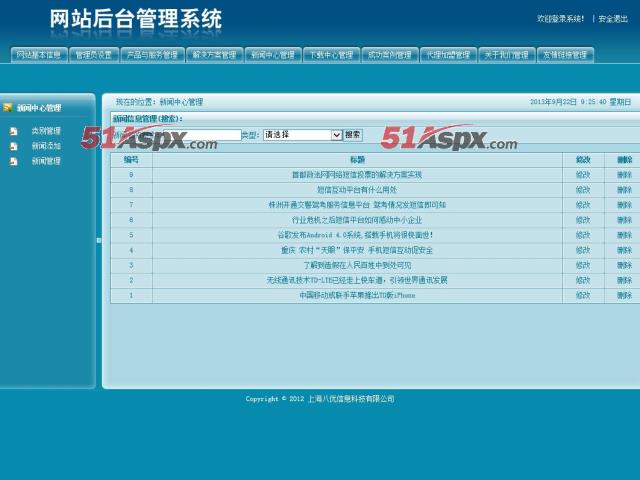This screenshot has height=480, width=640.
Task: Click 修改 for news row number 9
Action: [x=583, y=175]
